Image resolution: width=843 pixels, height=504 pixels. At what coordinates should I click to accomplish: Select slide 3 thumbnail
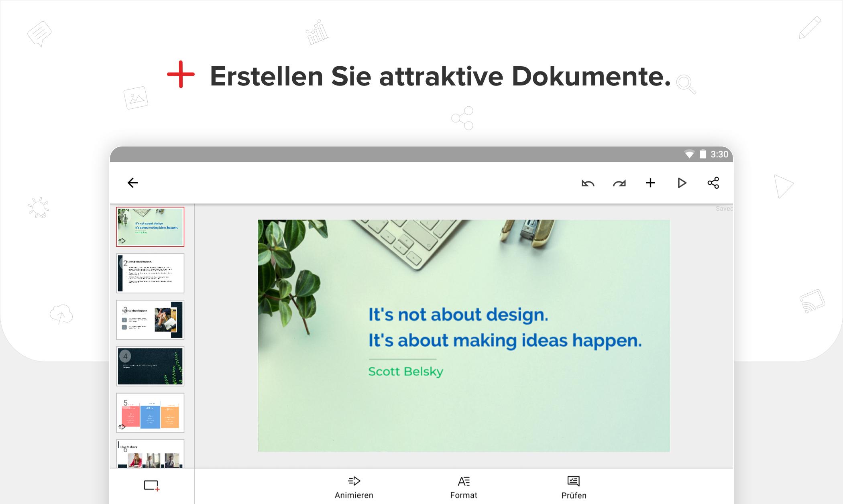coord(150,320)
